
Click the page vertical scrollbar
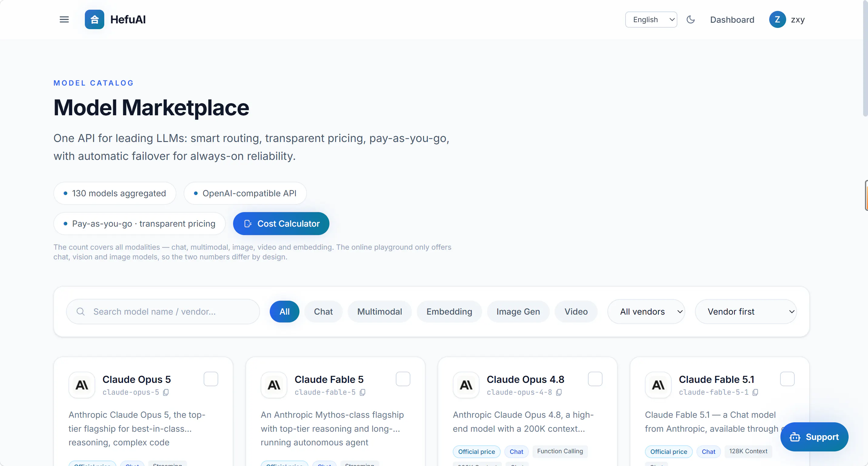coord(865,58)
